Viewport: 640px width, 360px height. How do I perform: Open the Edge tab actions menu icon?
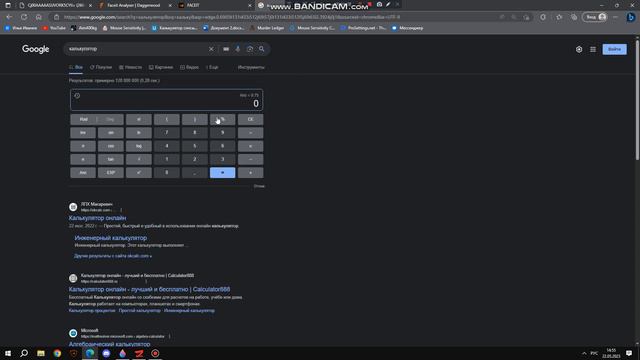8,5
